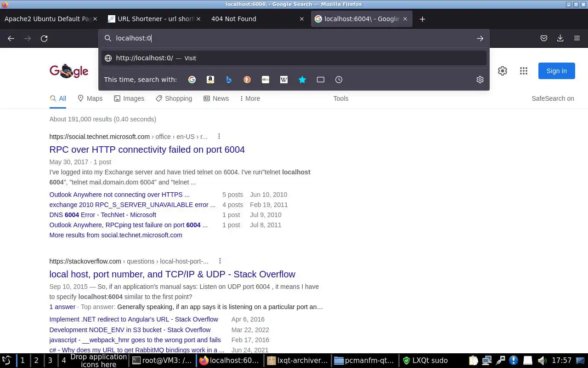Screen dimensions: 588x368
Task: Open pcmanfm-qt window from taskbar
Action: coord(365,361)
